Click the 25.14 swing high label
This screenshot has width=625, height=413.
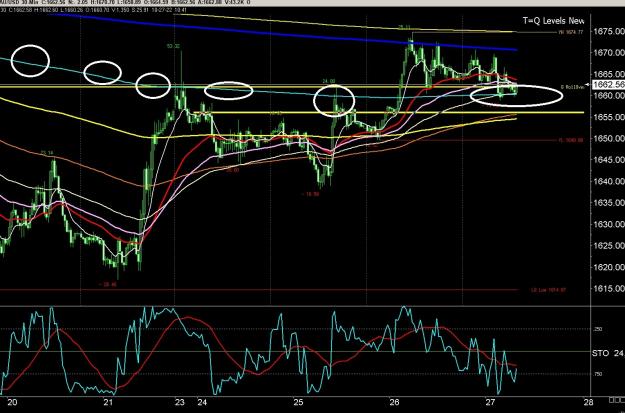tap(47, 153)
